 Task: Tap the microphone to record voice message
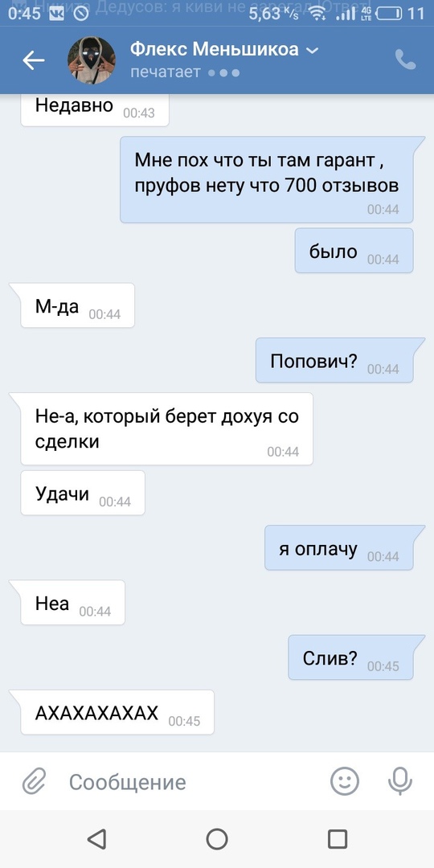[x=399, y=781]
